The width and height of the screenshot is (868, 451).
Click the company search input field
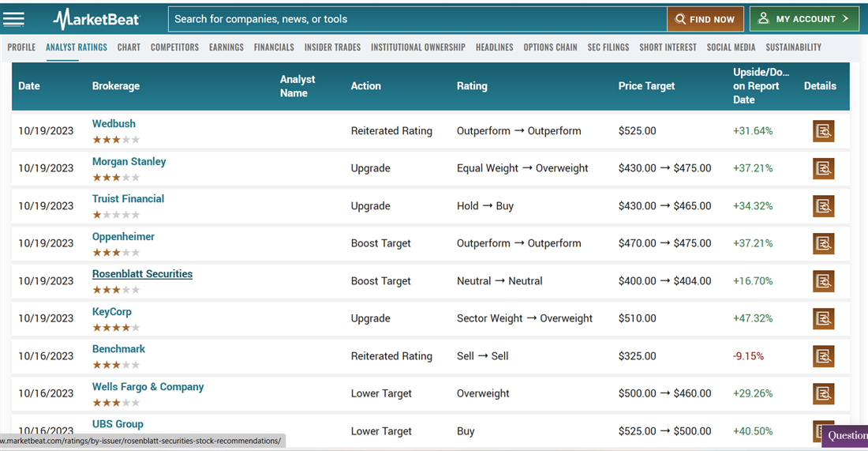(x=417, y=19)
